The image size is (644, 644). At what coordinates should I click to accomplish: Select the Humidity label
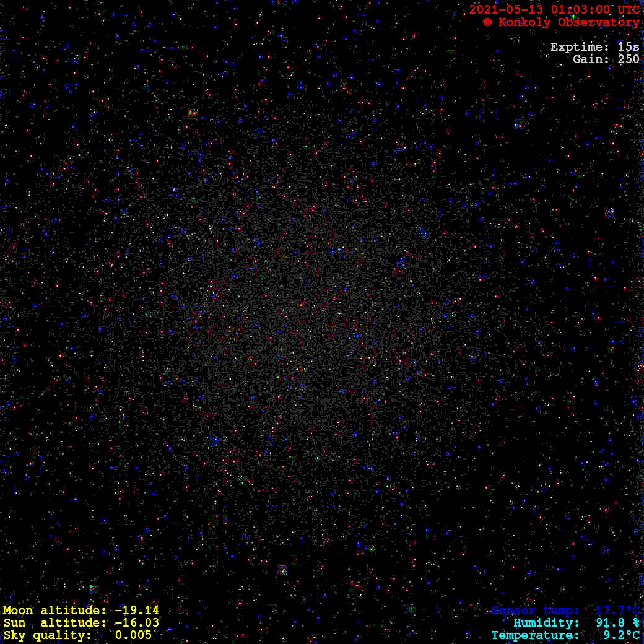click(547, 623)
